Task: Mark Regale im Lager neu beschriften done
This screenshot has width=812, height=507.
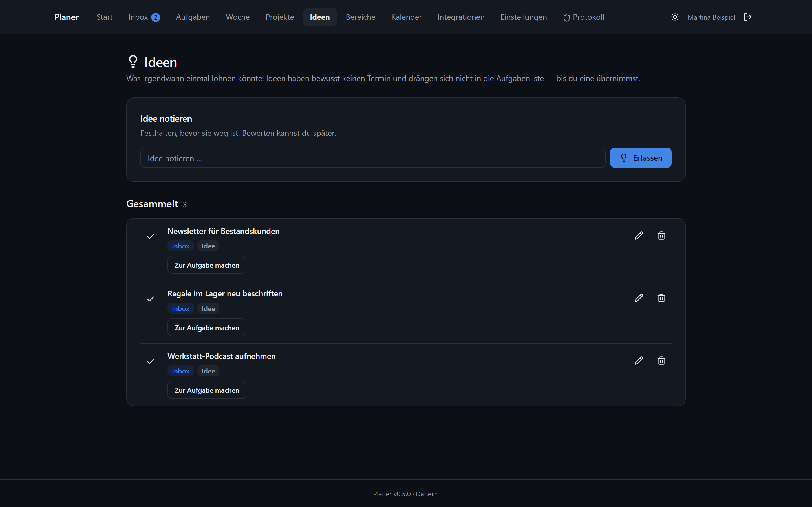Action: point(151,299)
